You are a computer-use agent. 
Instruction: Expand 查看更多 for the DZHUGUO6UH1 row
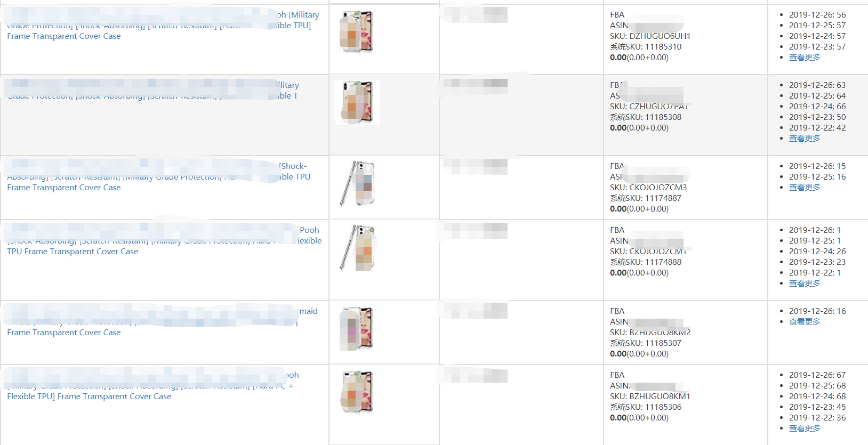805,58
